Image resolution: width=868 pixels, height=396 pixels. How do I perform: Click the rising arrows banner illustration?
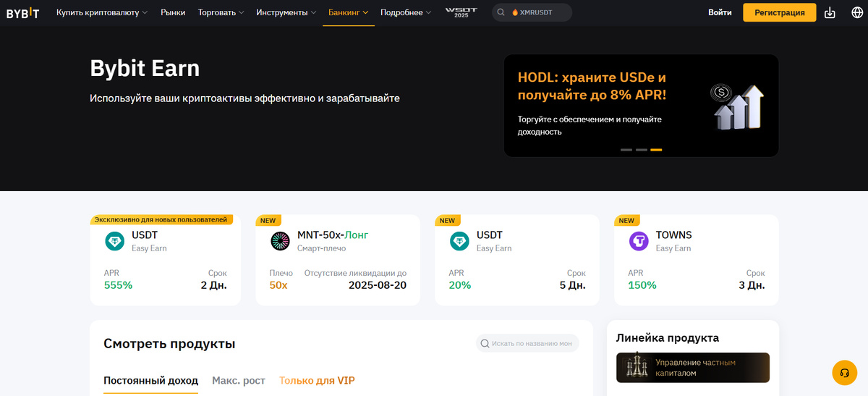(736, 107)
